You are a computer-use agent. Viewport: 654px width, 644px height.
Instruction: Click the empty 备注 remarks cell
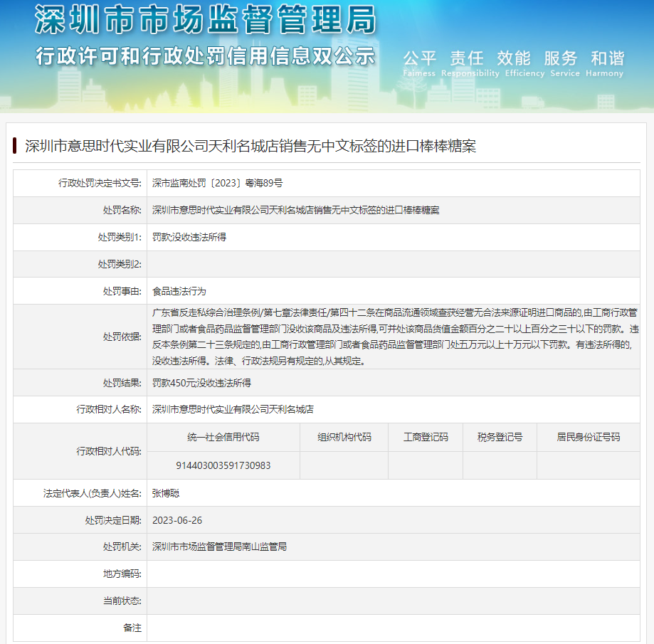click(x=399, y=628)
